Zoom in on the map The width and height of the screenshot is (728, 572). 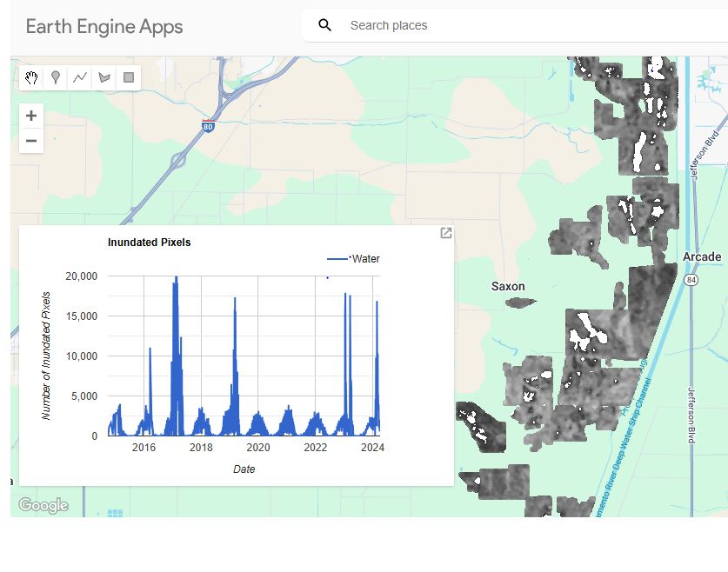click(31, 116)
